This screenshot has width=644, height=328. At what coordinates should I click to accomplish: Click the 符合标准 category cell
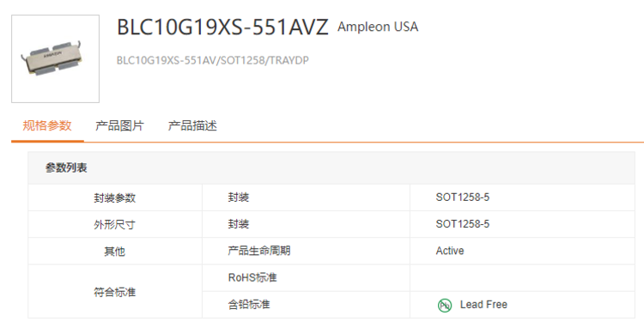point(114,292)
